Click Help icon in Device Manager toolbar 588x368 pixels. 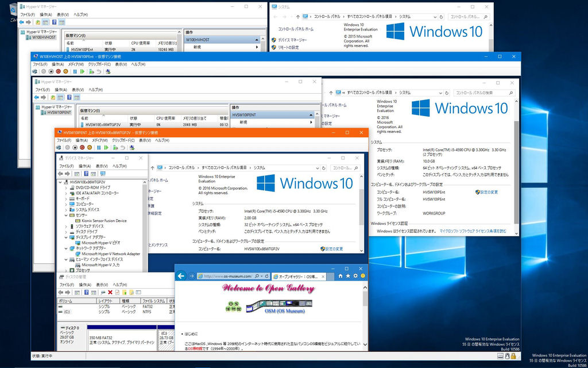[x=86, y=174]
